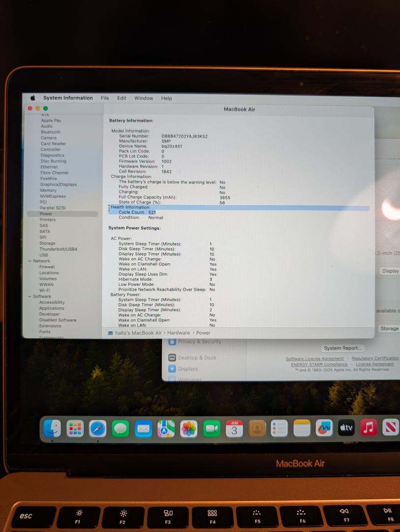
Task: Open the Apple menu
Action: pos(33,98)
